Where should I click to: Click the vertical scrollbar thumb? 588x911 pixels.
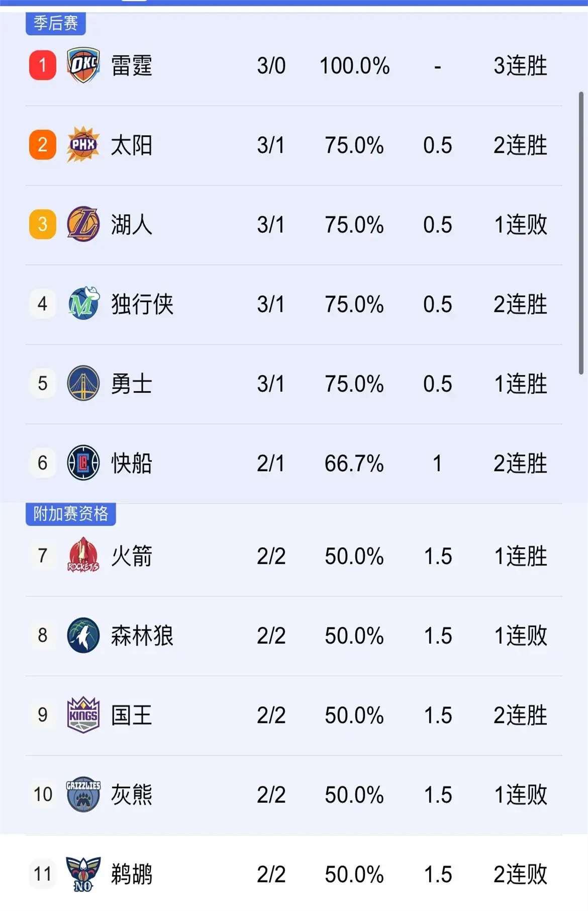pyautogui.click(x=581, y=233)
